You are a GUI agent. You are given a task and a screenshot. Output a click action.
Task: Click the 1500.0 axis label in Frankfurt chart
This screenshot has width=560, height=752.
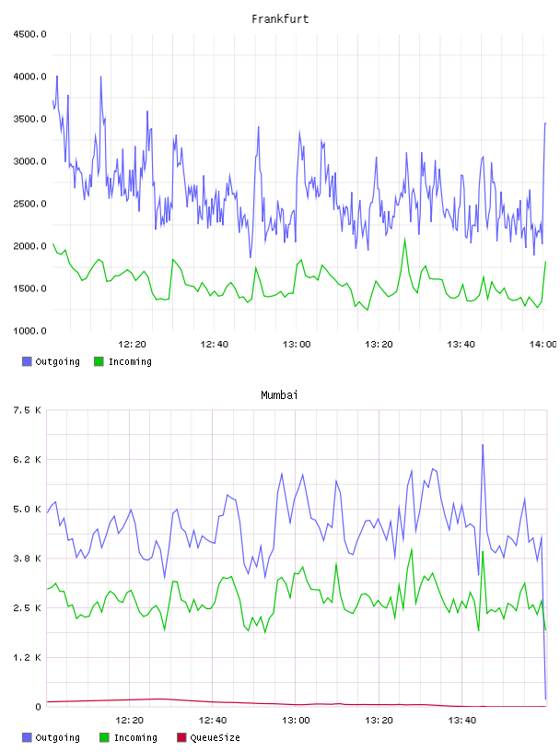click(29, 288)
